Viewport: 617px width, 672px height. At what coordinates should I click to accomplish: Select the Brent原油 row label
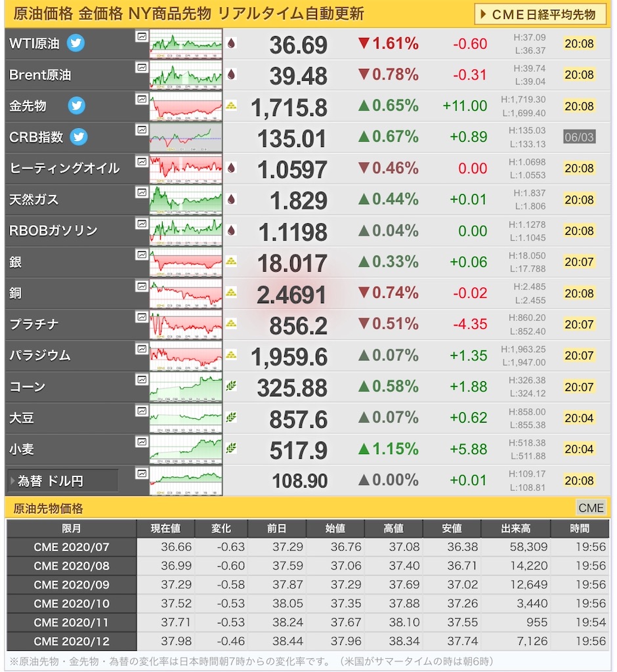[x=40, y=75]
